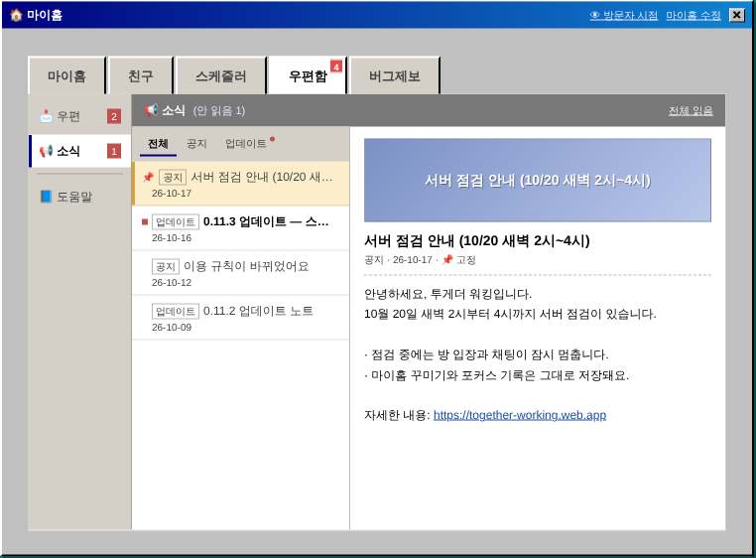Go to the 버그제보 tab
Image resolution: width=756 pixels, height=558 pixels.
395,75
